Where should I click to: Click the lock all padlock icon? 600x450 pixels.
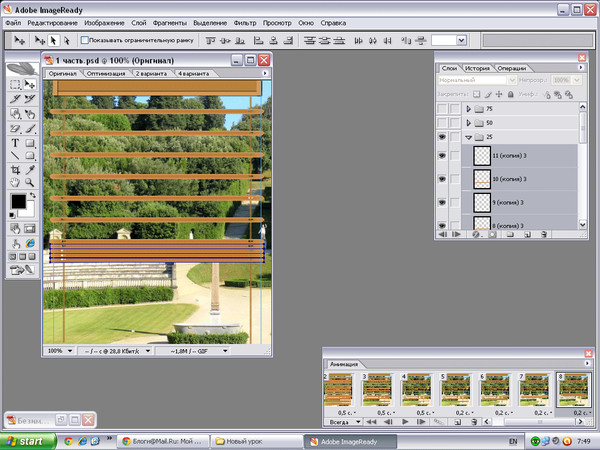click(510, 94)
